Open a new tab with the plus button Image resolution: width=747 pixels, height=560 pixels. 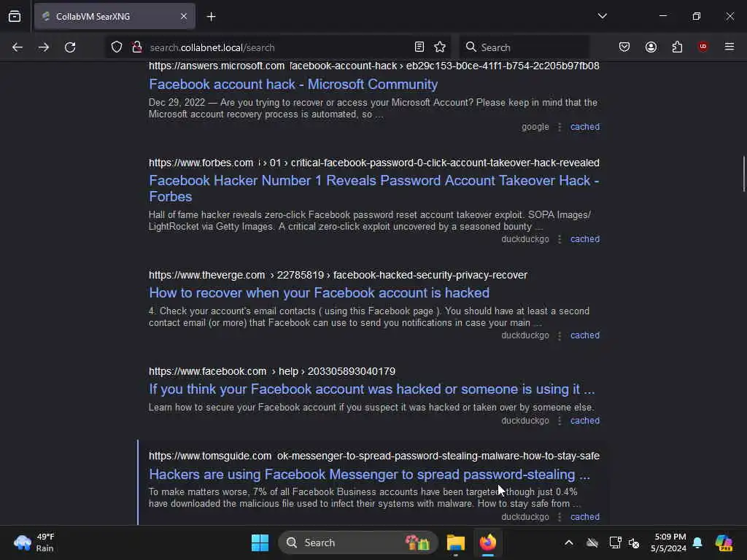(211, 17)
